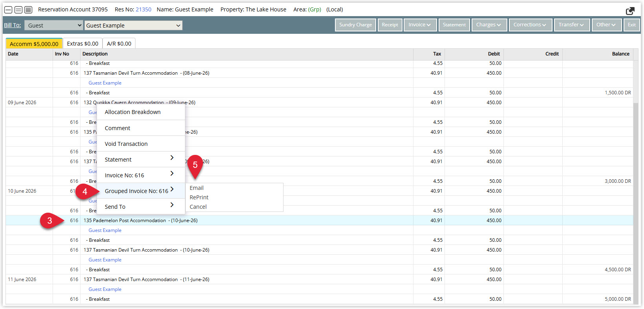Expand the Other dropdown button
644x309 pixels.
click(x=606, y=25)
